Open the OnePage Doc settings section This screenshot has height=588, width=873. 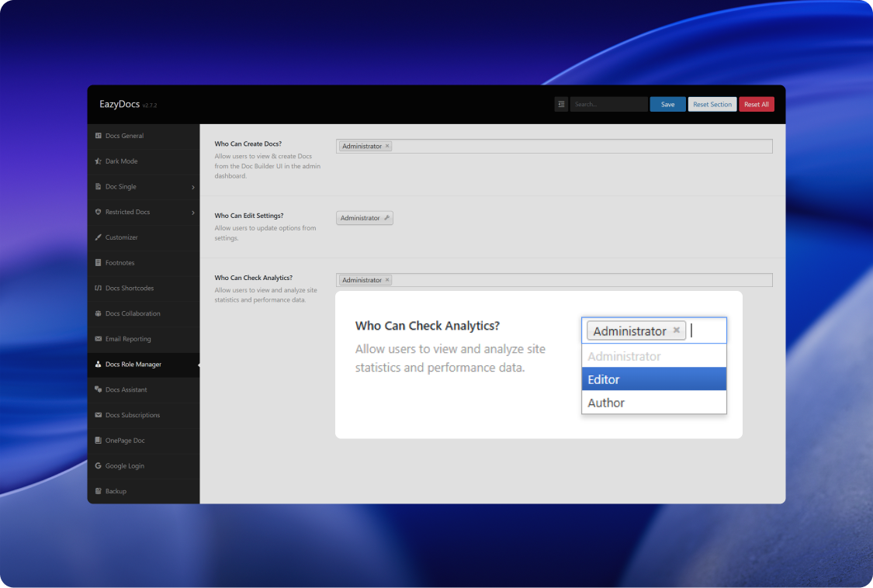tap(125, 441)
